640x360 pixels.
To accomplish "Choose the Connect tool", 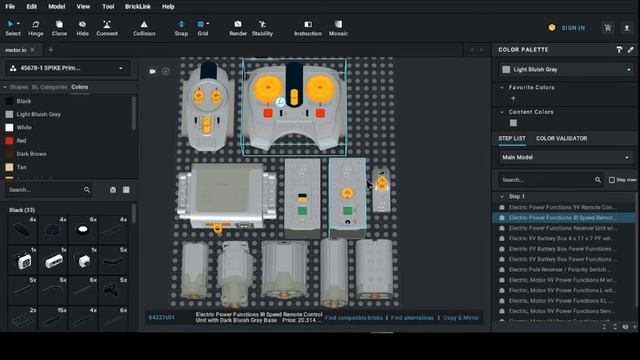I will tap(107, 28).
